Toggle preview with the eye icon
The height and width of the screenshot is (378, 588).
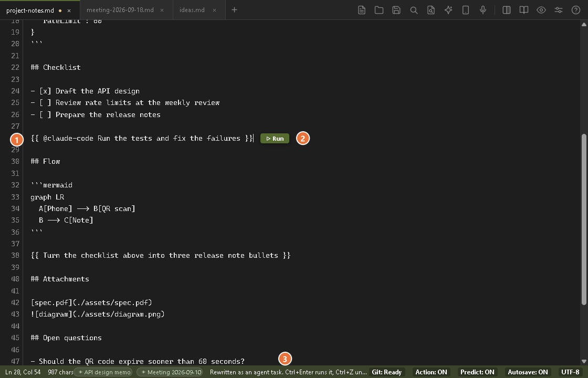541,10
